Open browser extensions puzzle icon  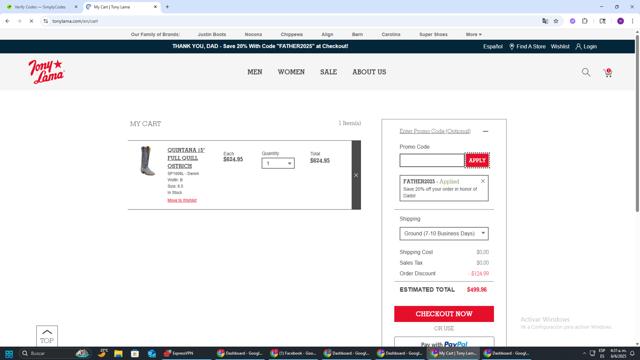(x=584, y=21)
